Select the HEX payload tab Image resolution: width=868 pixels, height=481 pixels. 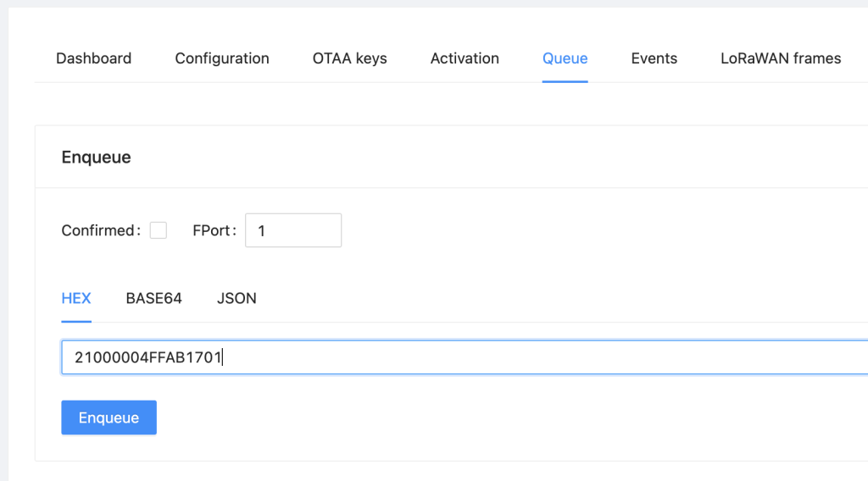(76, 299)
